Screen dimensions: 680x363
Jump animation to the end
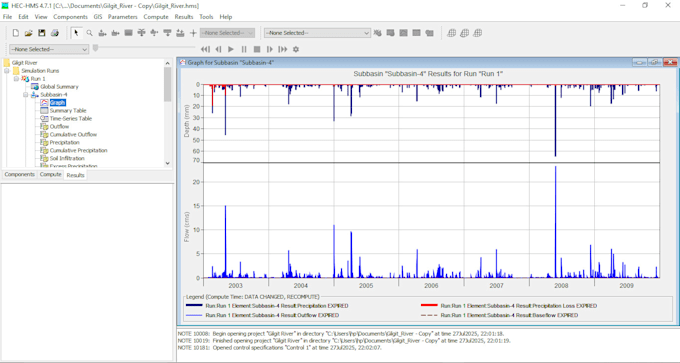[283, 49]
